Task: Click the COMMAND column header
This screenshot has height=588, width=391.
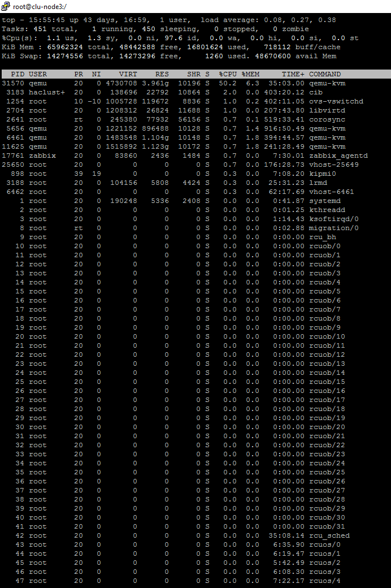Action: pyautogui.click(x=325, y=74)
